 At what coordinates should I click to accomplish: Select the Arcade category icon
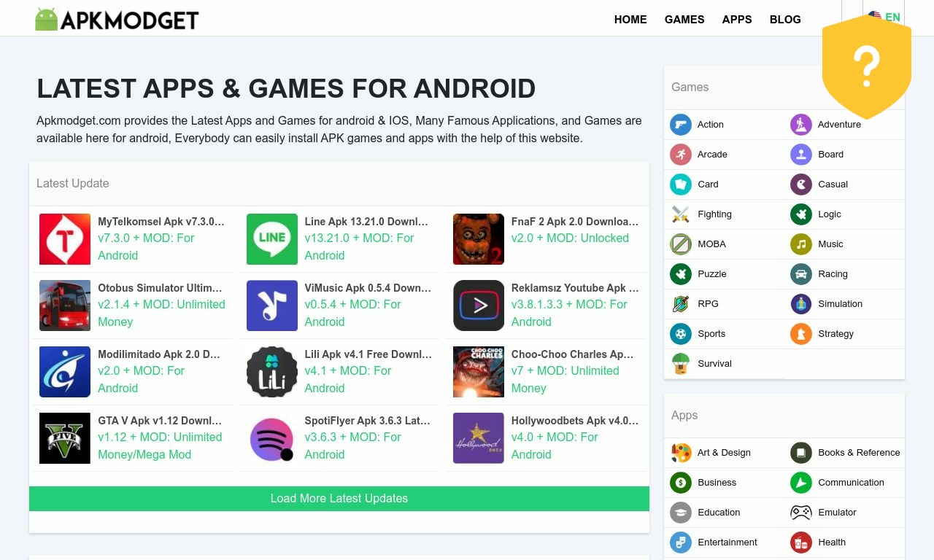[681, 155]
